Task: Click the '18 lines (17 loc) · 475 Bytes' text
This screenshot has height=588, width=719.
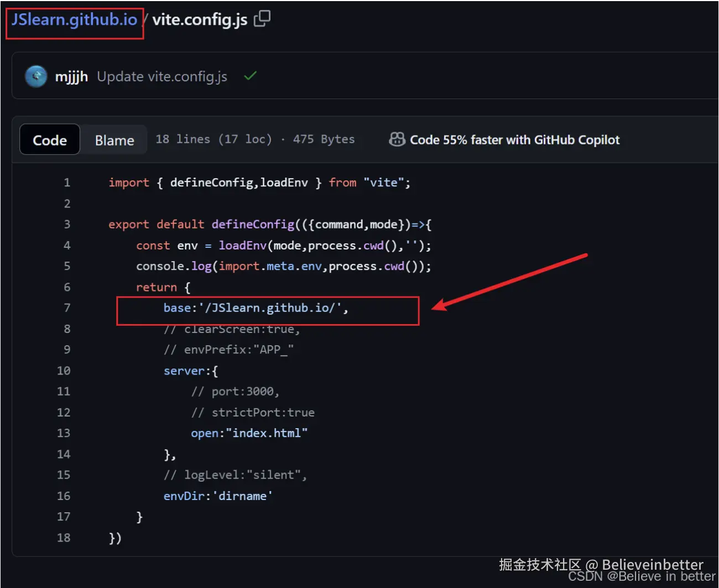Action: coord(255,139)
